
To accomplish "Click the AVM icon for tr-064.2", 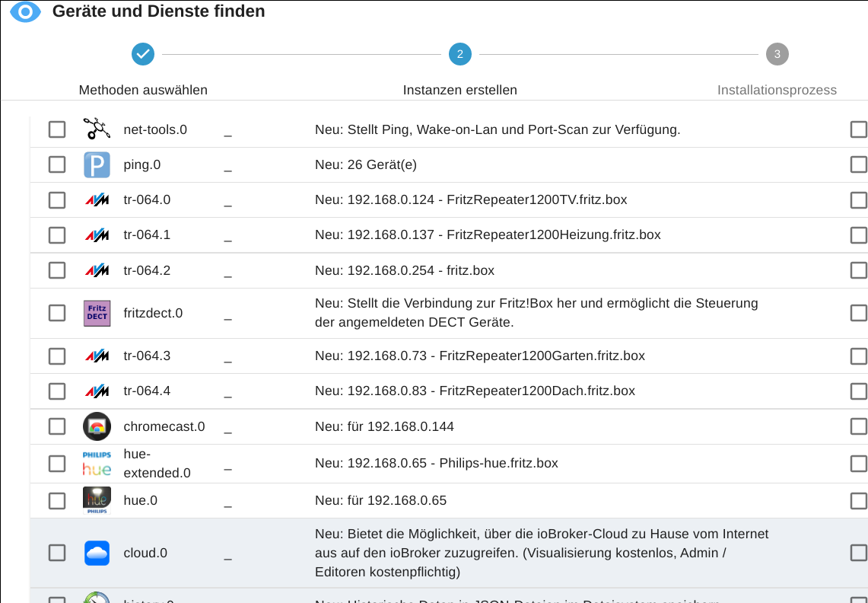I will click(x=97, y=270).
